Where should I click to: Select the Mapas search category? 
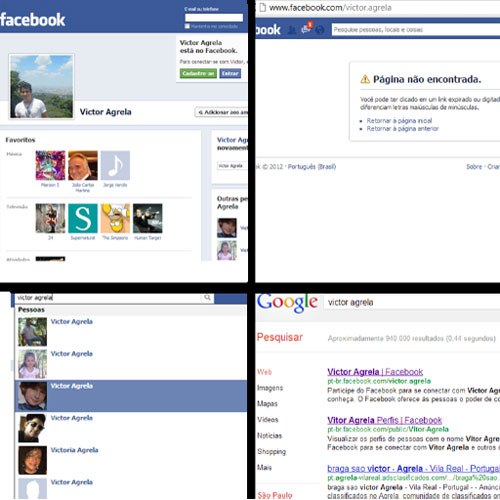pos(267,404)
